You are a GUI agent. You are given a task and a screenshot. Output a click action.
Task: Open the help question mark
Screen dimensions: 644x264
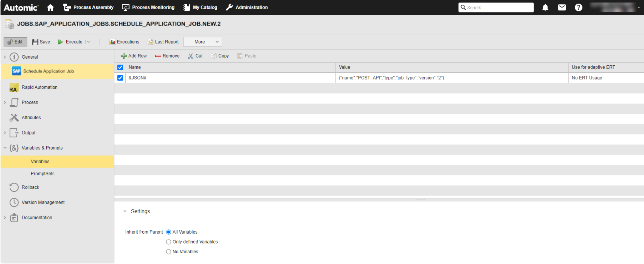578,8
